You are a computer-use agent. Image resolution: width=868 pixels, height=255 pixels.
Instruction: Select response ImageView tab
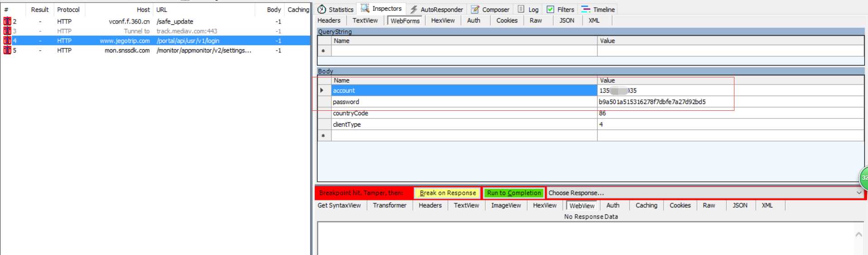506,205
